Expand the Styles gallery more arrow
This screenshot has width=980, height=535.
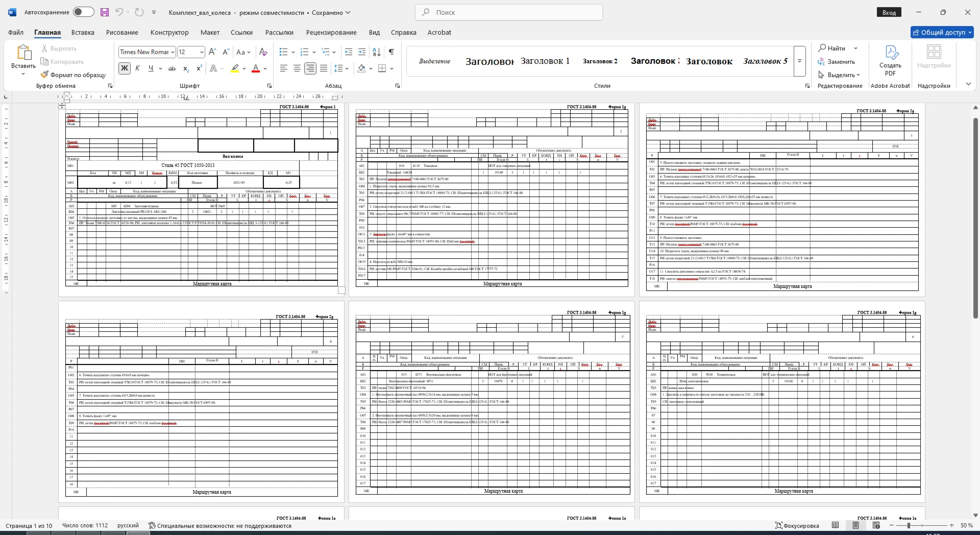click(800, 61)
